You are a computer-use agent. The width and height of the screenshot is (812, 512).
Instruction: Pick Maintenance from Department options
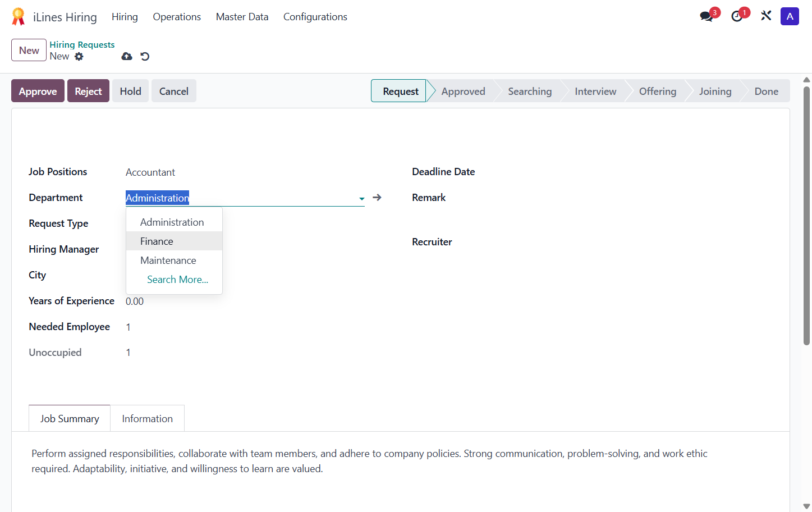(x=174, y=260)
